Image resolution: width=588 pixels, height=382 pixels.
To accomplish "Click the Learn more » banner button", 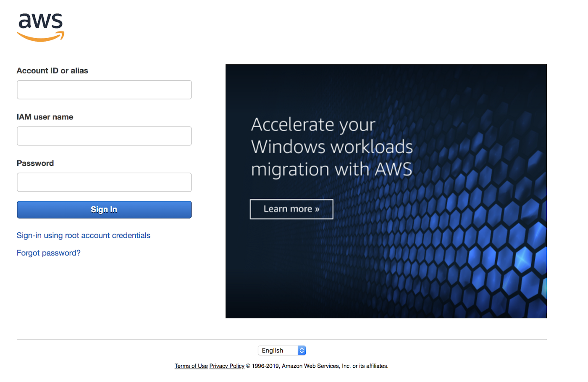I will pyautogui.click(x=291, y=209).
